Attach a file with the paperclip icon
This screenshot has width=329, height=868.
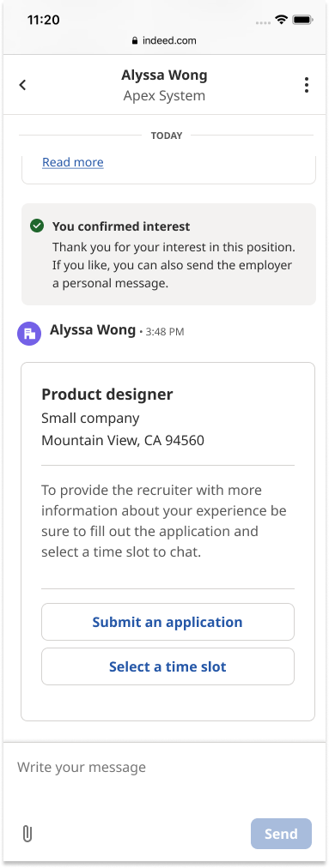pyautogui.click(x=27, y=834)
